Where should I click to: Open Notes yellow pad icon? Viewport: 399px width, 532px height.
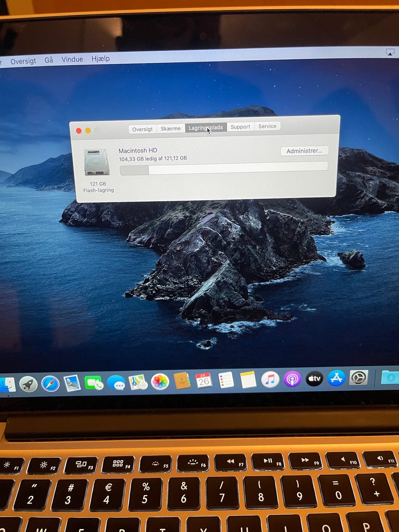click(x=248, y=379)
